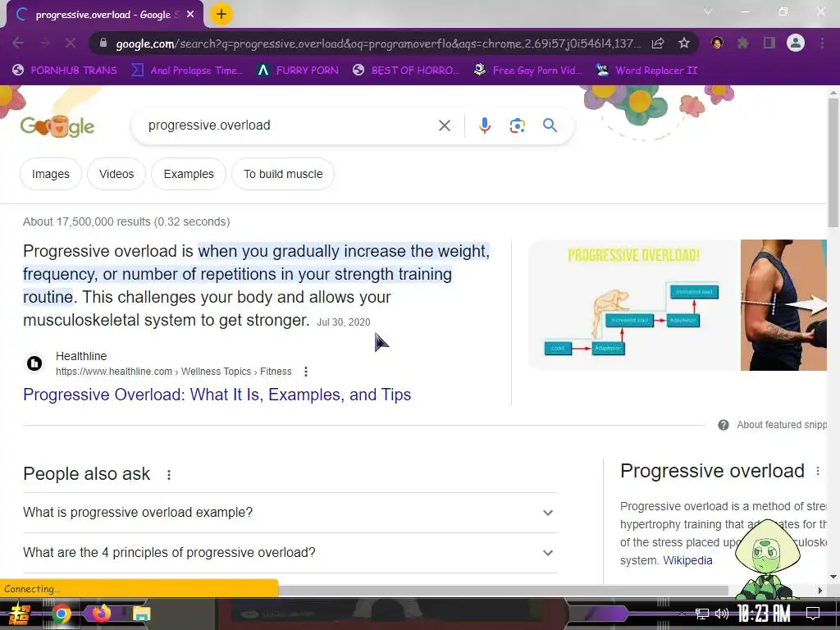Viewport: 840px width, 630px height.
Task: Submit search with the magnifier icon
Action: pos(550,126)
